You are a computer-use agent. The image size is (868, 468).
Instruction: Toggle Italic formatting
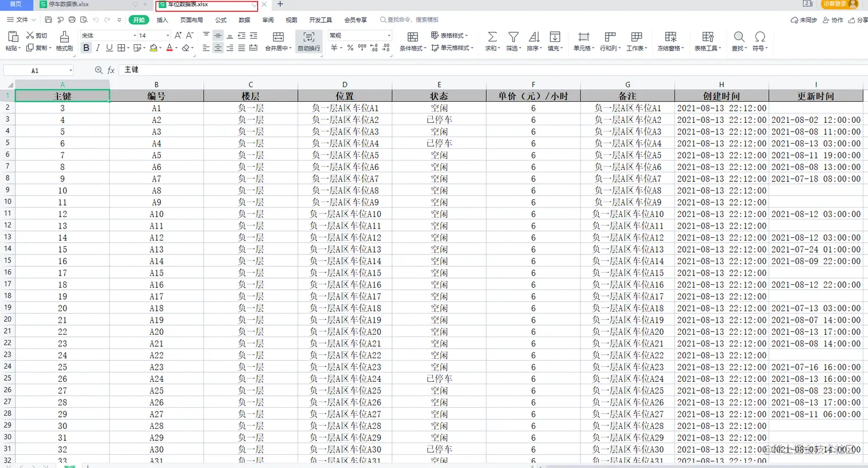[98, 48]
